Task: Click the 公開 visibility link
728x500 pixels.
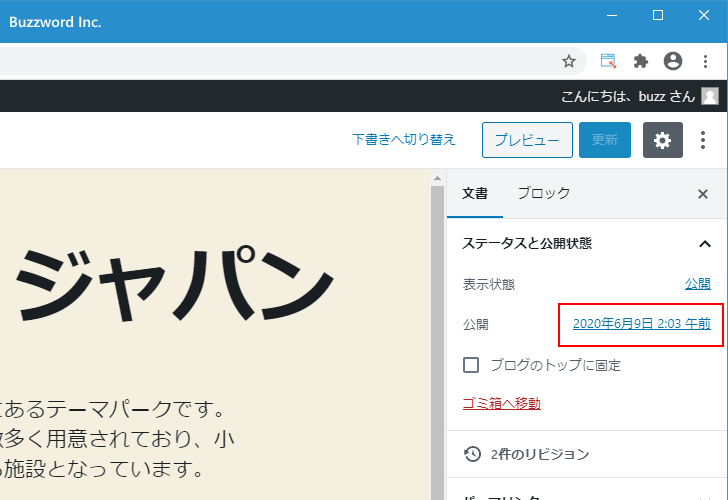Action: point(698,284)
